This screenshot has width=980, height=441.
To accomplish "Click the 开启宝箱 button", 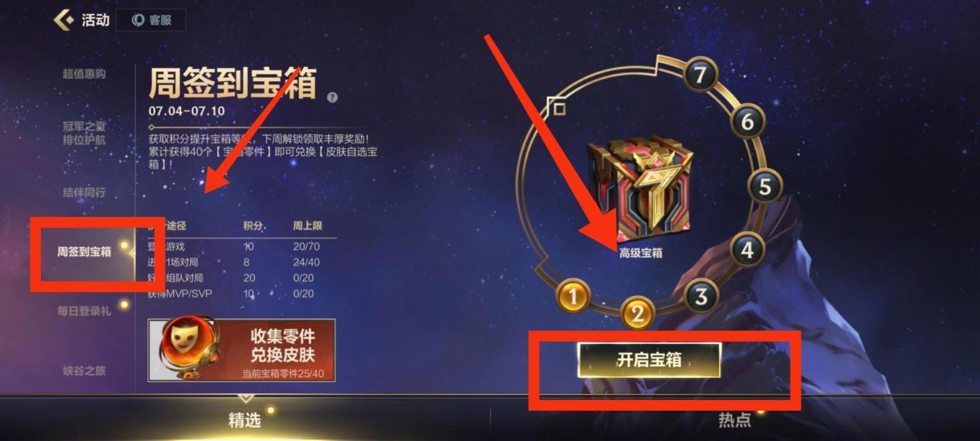I will [x=649, y=360].
